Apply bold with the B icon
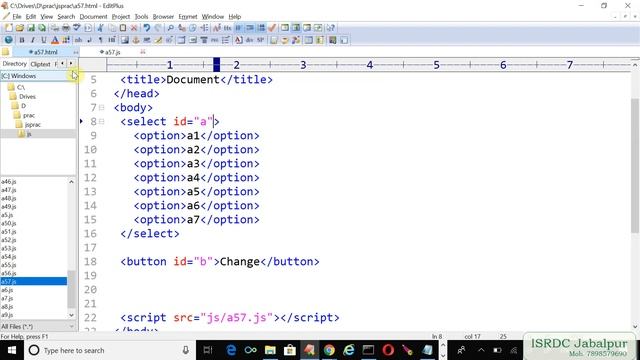 click(x=22, y=40)
